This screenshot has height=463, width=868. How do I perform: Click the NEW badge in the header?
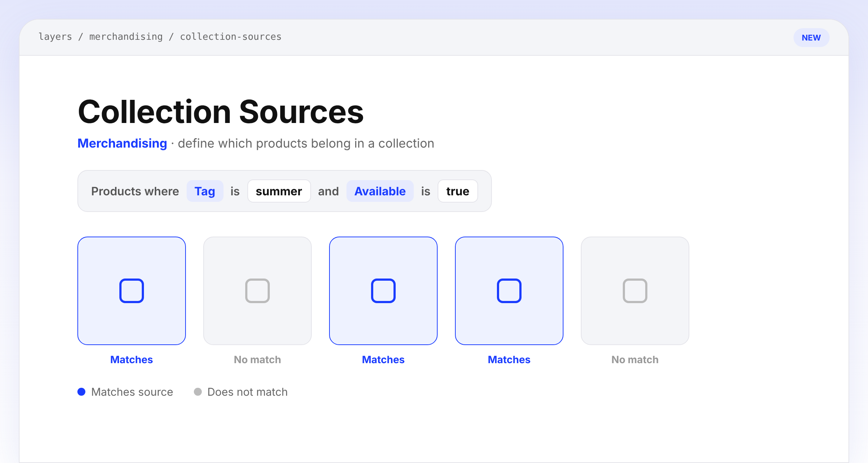811,38
